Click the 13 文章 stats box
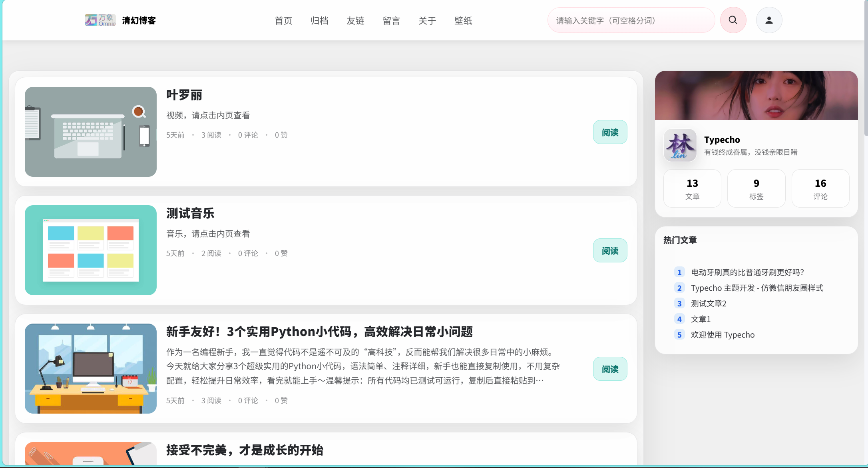This screenshot has width=868, height=468. [692, 188]
